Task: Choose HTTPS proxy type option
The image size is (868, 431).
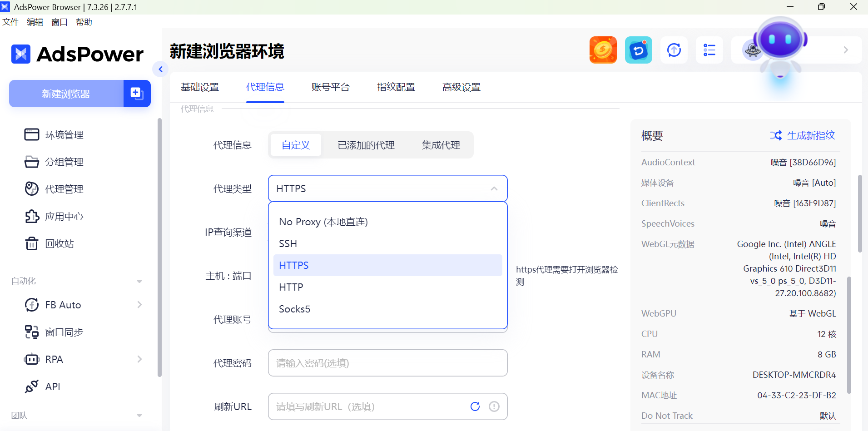Action: pyautogui.click(x=387, y=265)
